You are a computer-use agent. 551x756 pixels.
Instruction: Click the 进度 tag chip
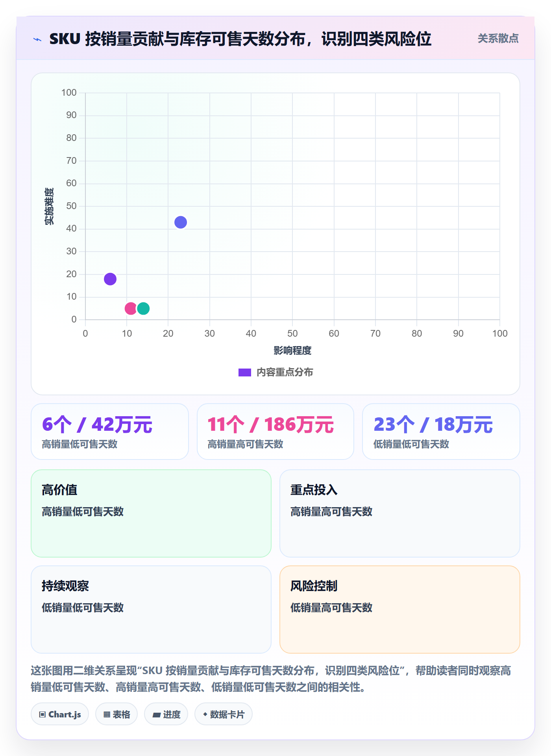pyautogui.click(x=166, y=714)
